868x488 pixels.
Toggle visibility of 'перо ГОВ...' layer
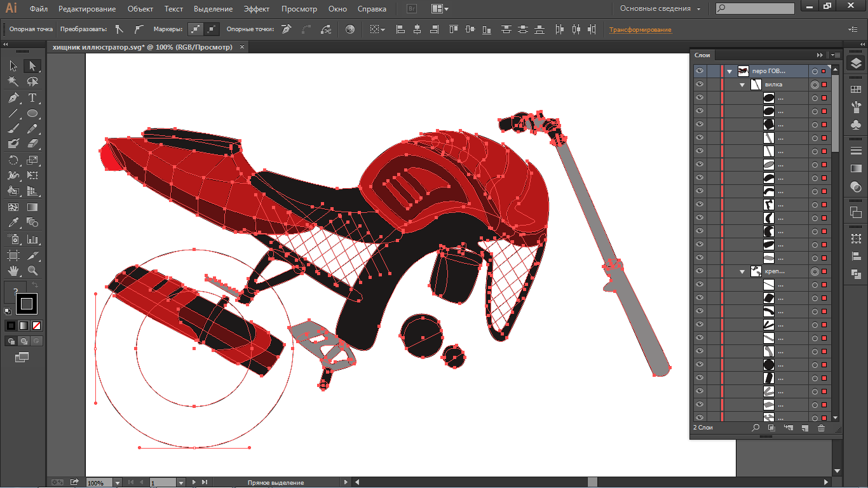point(700,71)
